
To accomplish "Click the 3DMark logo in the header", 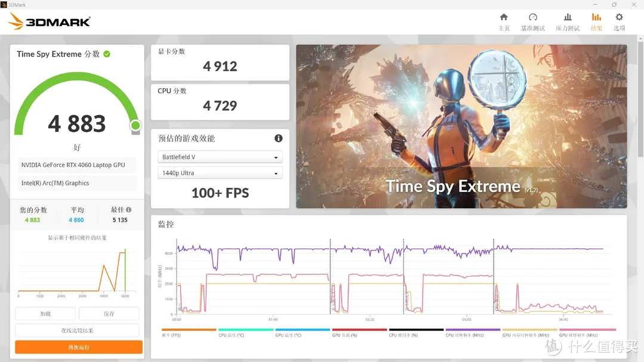I will pos(49,21).
